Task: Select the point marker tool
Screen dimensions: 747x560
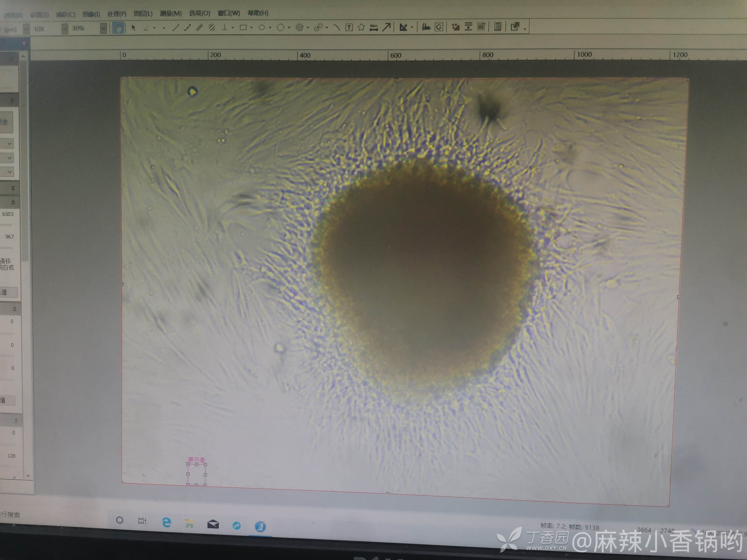Action: 164,28
